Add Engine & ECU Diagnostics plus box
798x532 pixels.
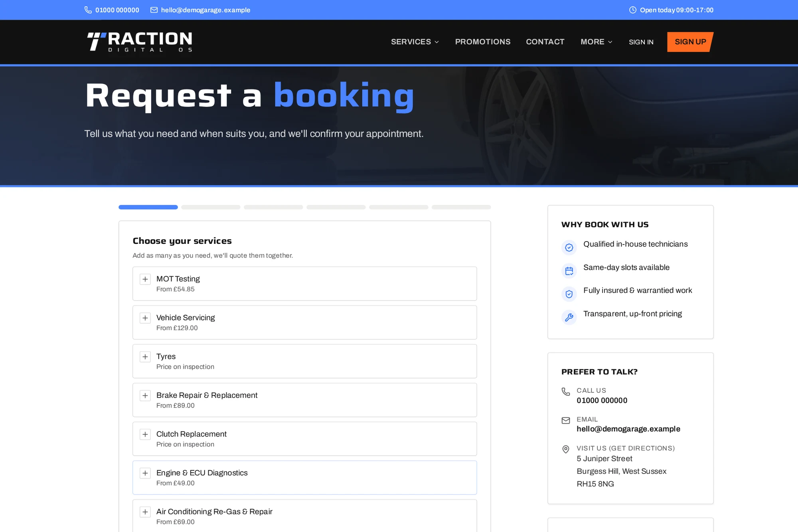pyautogui.click(x=145, y=473)
